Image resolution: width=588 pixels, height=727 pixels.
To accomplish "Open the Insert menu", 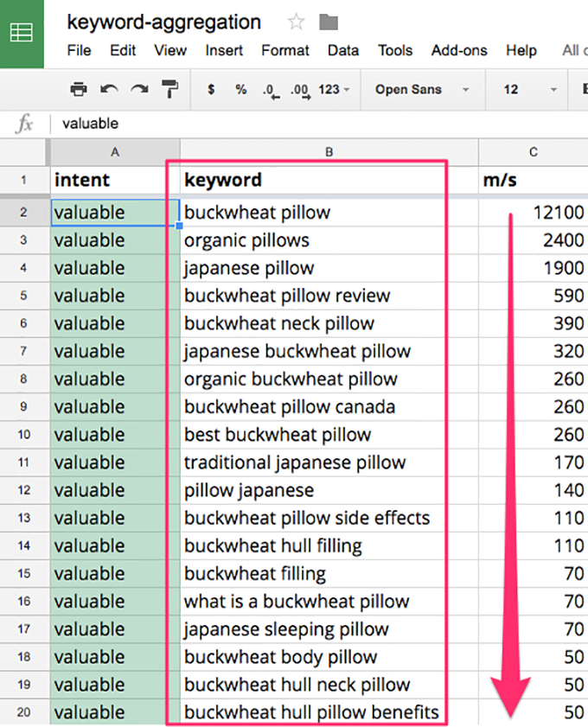I will (x=224, y=50).
